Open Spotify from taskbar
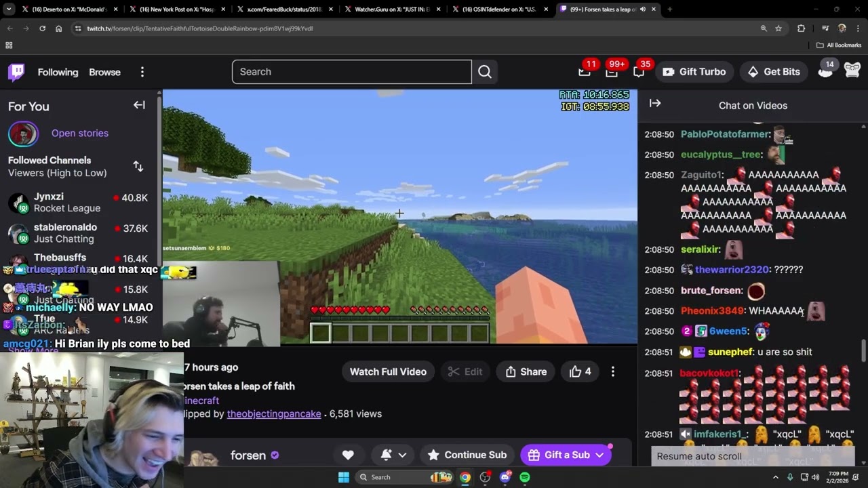This screenshot has width=868, height=488. (x=525, y=477)
